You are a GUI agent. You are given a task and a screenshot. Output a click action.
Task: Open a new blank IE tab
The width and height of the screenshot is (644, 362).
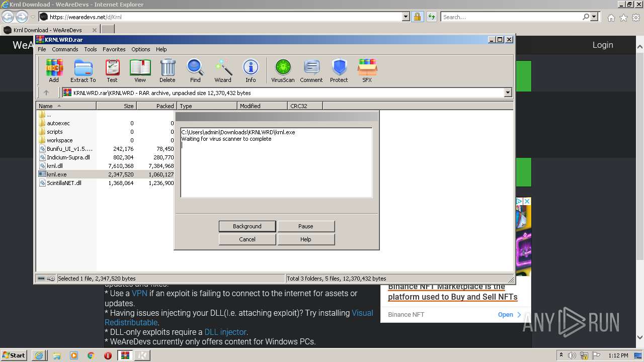[108, 30]
